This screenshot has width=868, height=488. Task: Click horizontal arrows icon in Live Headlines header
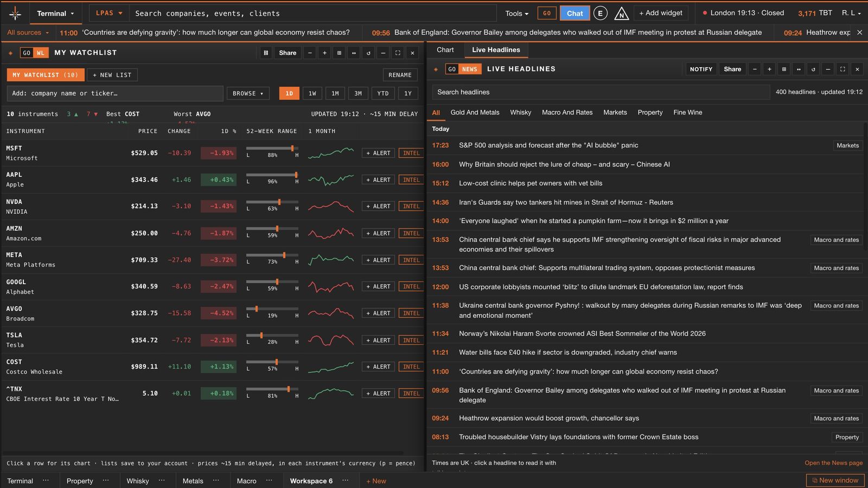(x=799, y=69)
